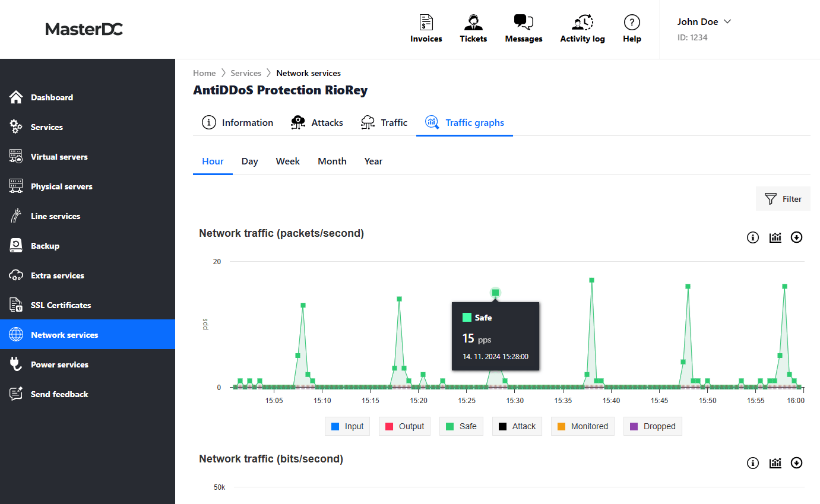The image size is (820, 504).
Task: Toggle the Input series in the legend
Action: (x=347, y=426)
